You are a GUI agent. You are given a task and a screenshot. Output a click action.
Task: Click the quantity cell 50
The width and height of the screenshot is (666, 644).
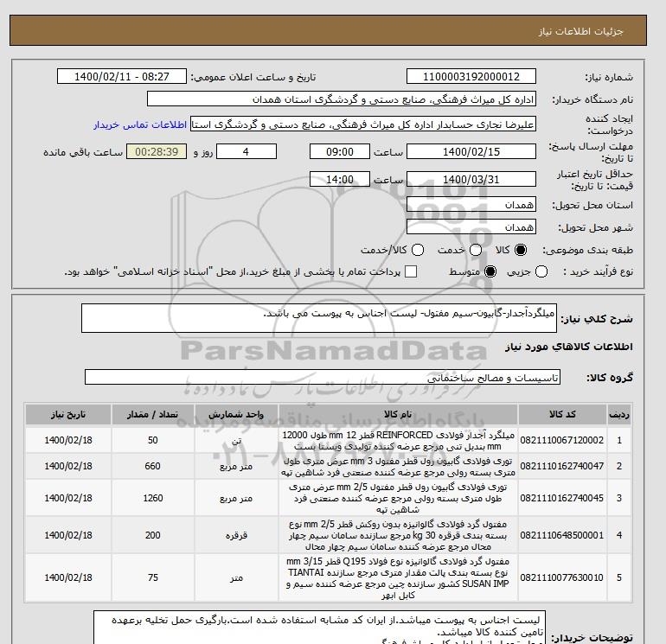click(153, 440)
